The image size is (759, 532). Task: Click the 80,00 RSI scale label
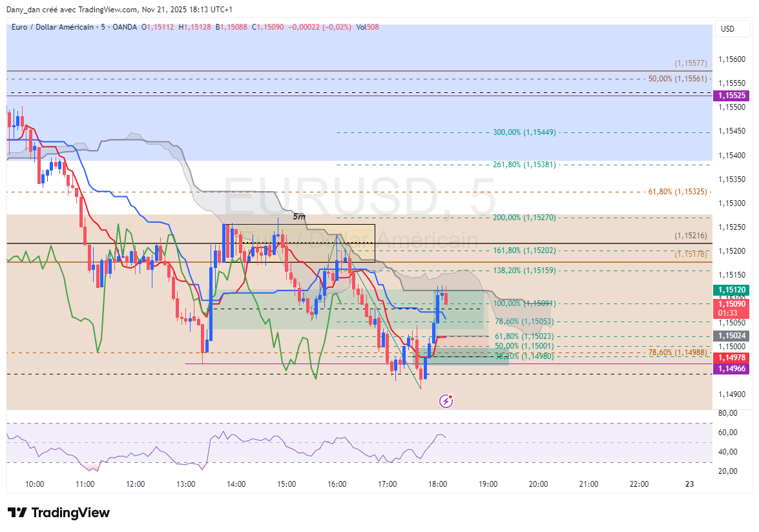[x=727, y=413]
